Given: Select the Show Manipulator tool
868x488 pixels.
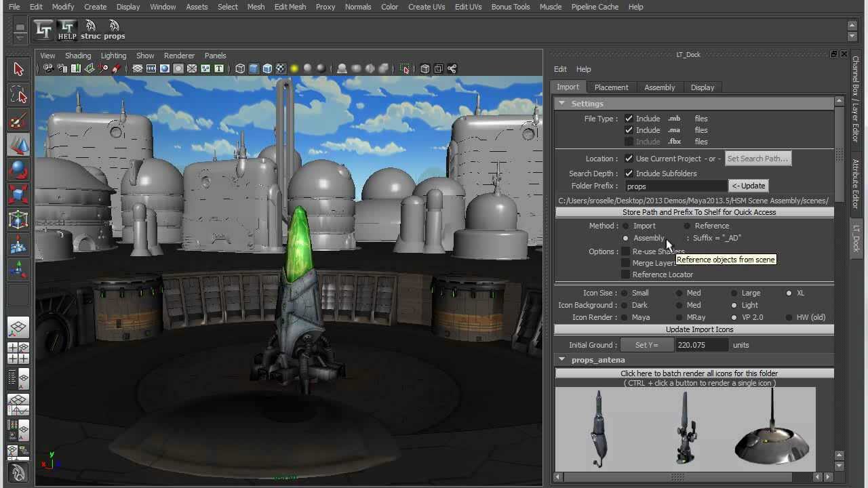Looking at the screenshot, I should (18, 270).
